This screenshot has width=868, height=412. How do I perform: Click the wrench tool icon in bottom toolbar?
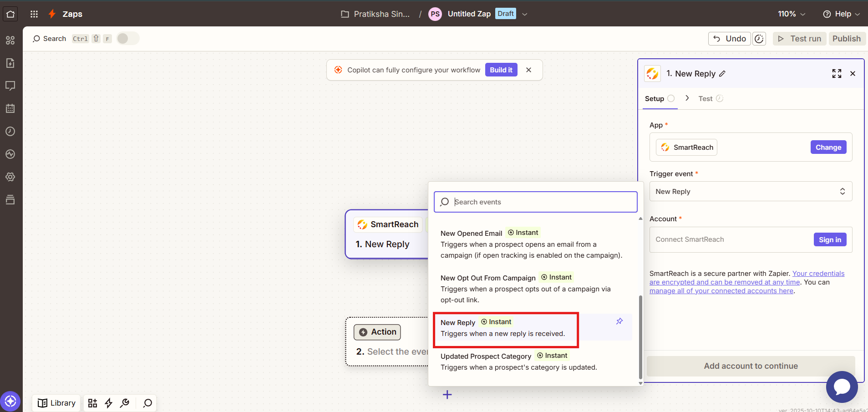click(125, 403)
